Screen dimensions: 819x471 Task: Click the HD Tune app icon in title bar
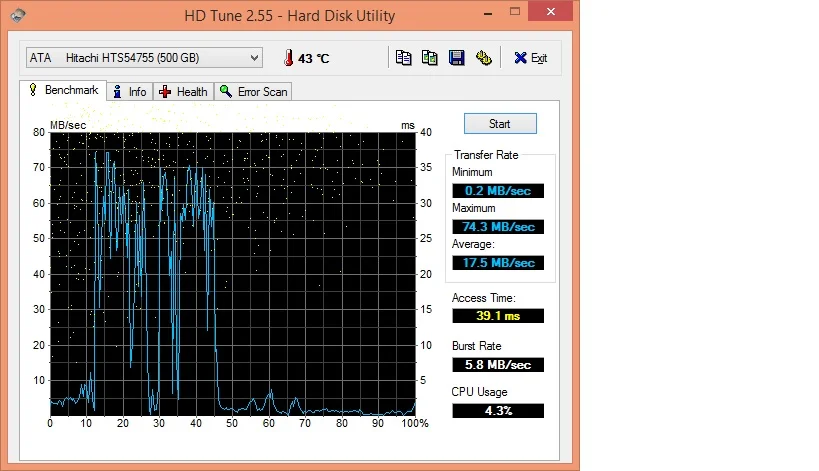[x=18, y=15]
